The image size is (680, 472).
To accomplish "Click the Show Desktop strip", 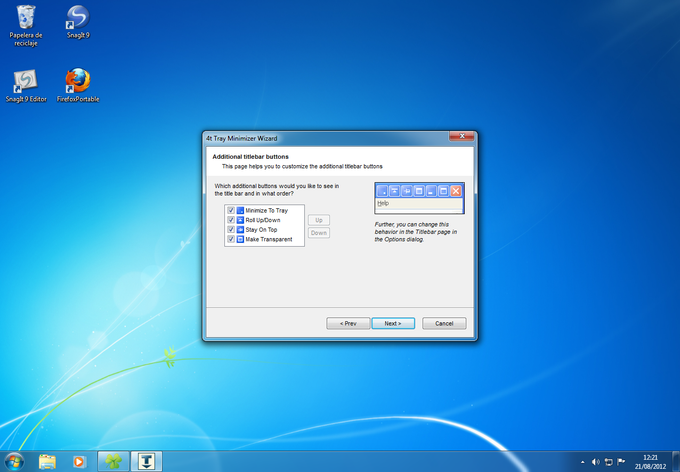I will click(676, 462).
